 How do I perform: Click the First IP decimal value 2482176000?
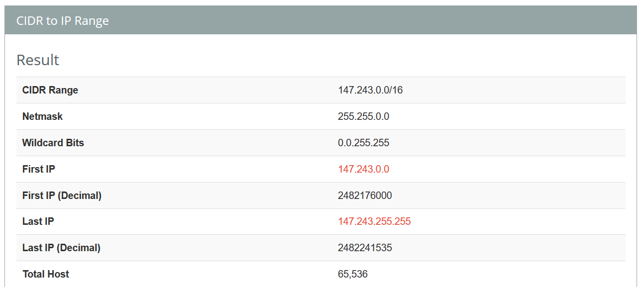click(x=365, y=195)
